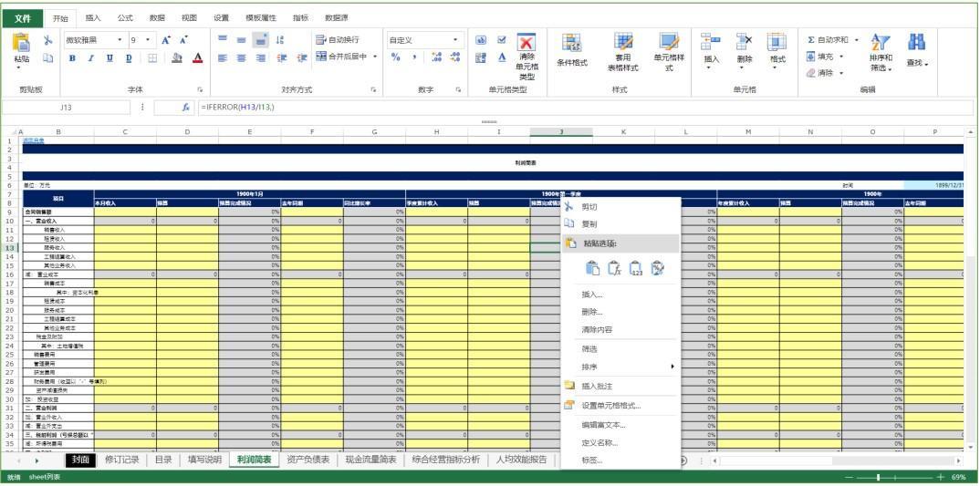Choose the paste formulas icon in context menu
The image size is (980, 486).
pos(614,269)
